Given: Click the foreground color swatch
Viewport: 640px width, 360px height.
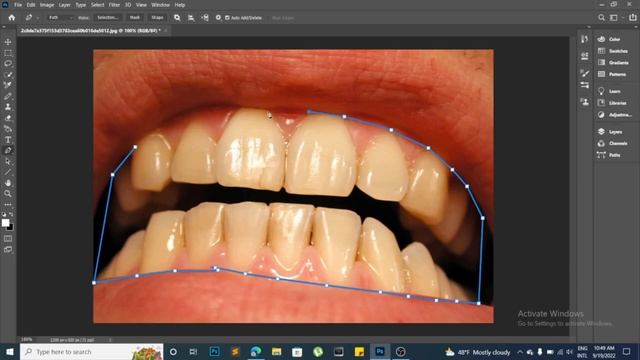Looking at the screenshot, I should tap(5, 223).
